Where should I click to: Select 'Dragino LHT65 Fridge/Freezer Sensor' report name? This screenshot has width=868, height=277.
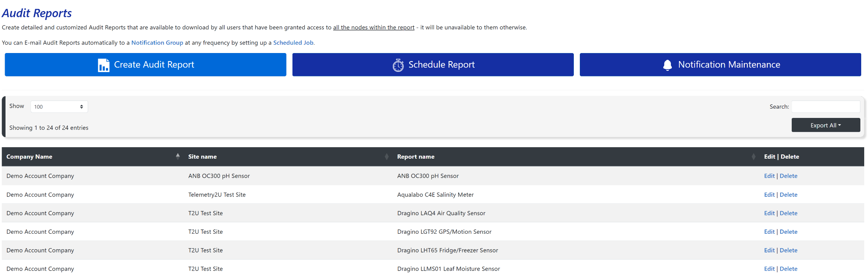coord(448,251)
